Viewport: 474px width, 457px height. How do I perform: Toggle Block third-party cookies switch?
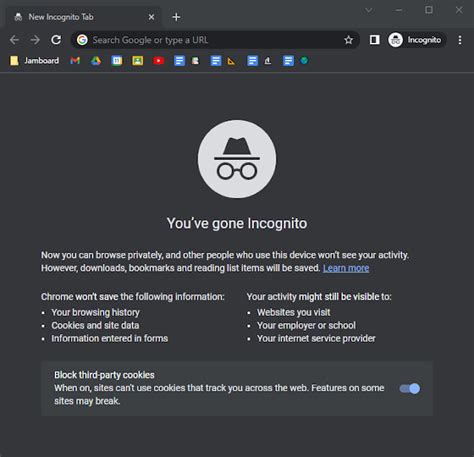click(410, 388)
